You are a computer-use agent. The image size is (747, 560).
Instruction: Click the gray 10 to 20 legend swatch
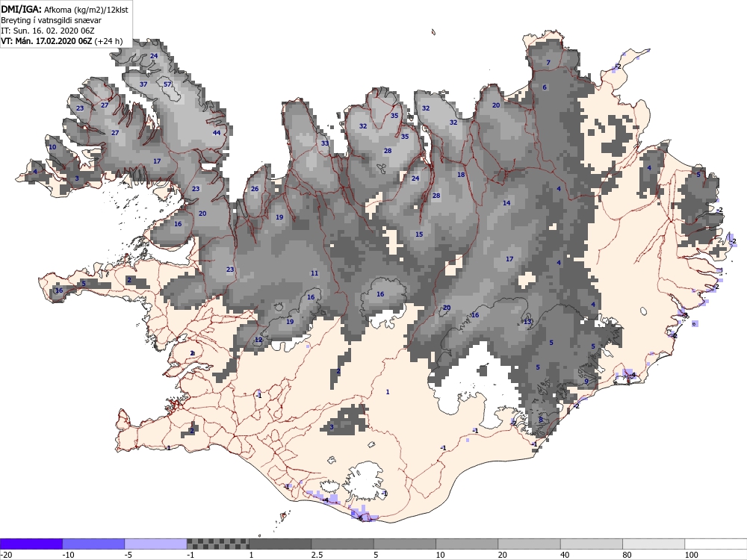[467, 544]
